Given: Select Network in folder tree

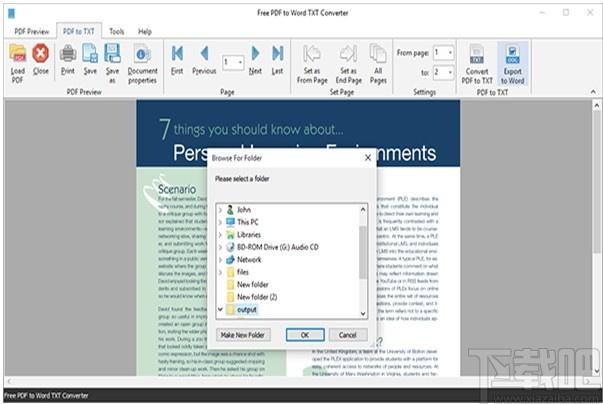Looking at the screenshot, I should [244, 260].
